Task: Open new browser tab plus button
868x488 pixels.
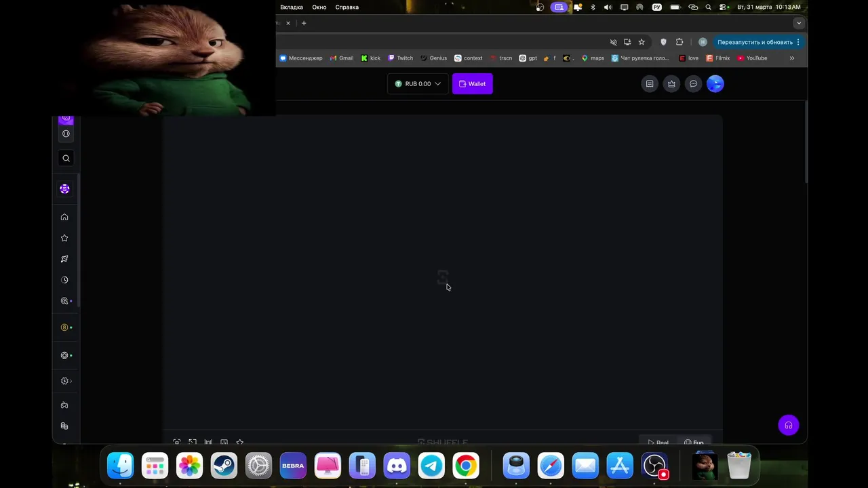Action: pyautogui.click(x=304, y=23)
